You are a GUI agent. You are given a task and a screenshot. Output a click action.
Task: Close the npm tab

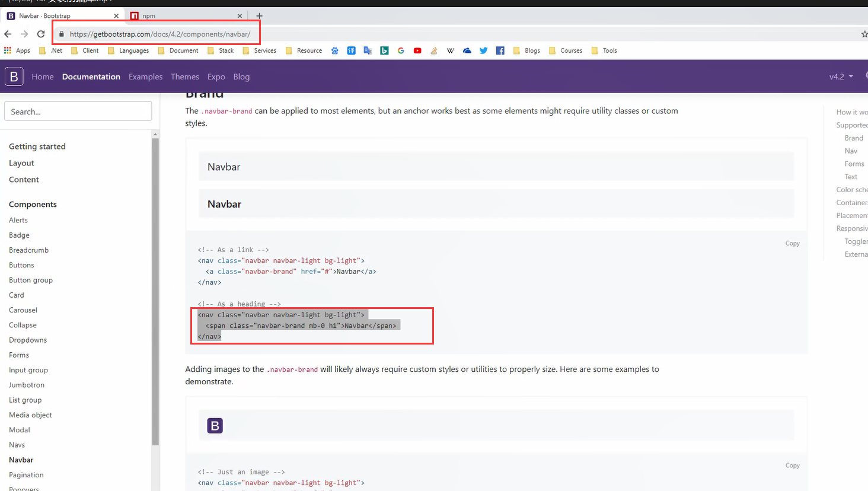[x=240, y=16]
